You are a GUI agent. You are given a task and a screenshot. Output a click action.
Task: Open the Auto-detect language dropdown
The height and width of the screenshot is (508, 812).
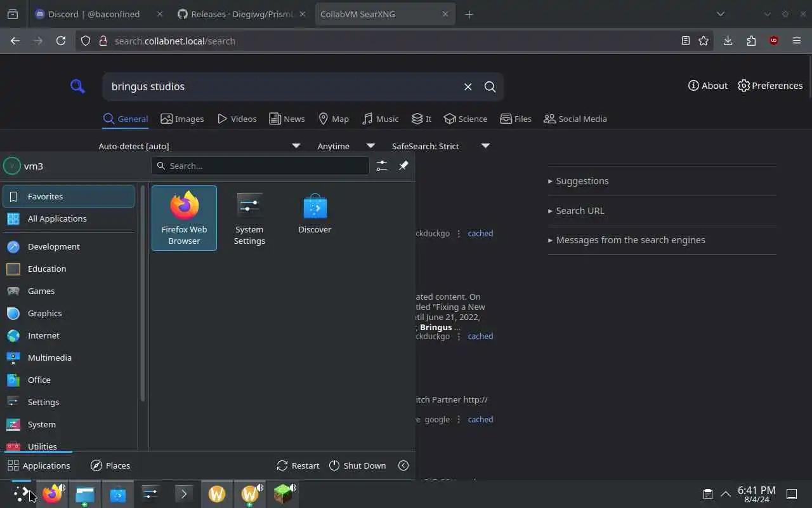click(200, 146)
